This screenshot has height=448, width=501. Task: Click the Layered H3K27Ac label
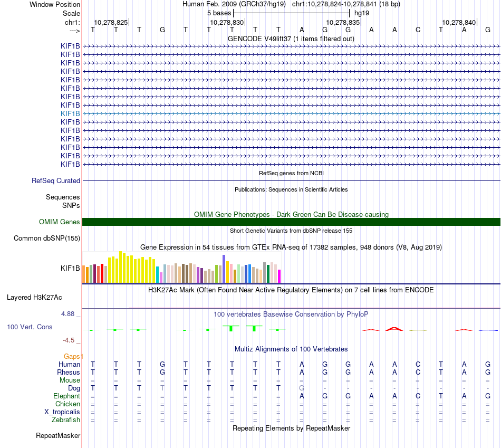34,298
